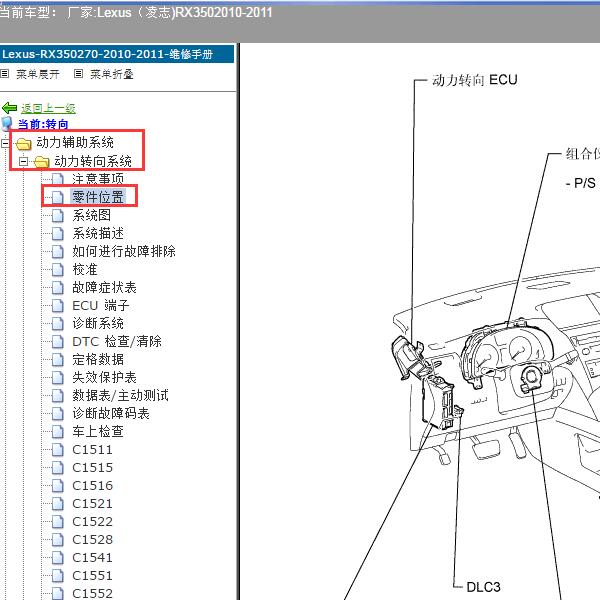
Task: Click the 动力辅助系统 folder icon
Action: [x=23, y=144]
